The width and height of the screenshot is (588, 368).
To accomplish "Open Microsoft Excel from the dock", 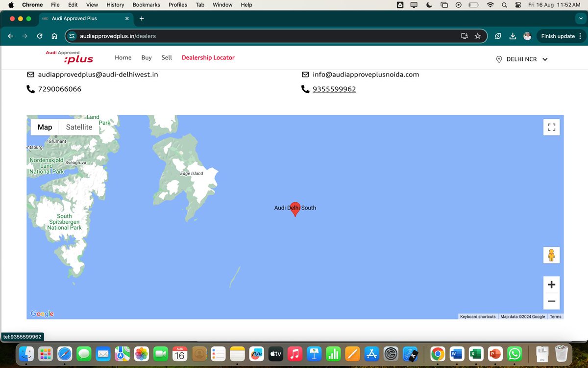I will click(475, 353).
